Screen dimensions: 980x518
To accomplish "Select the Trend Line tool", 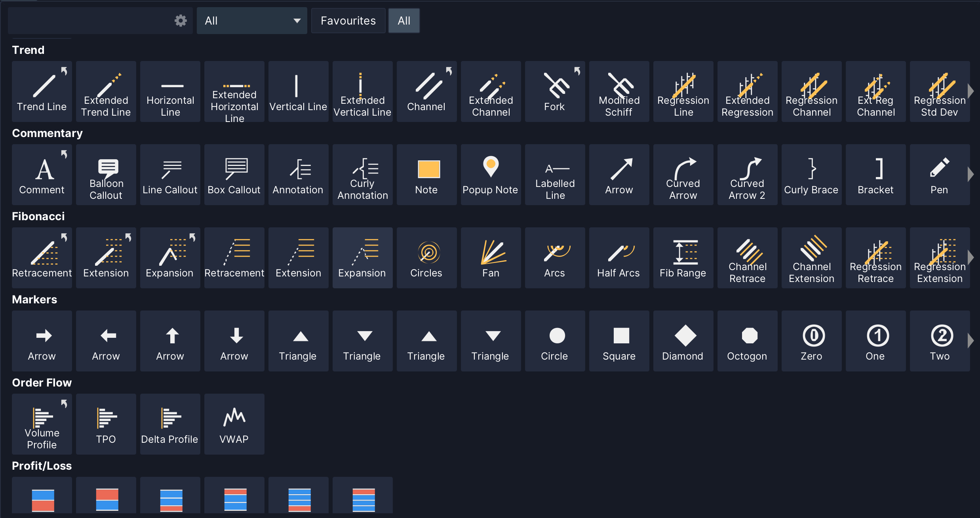I will pyautogui.click(x=42, y=91).
